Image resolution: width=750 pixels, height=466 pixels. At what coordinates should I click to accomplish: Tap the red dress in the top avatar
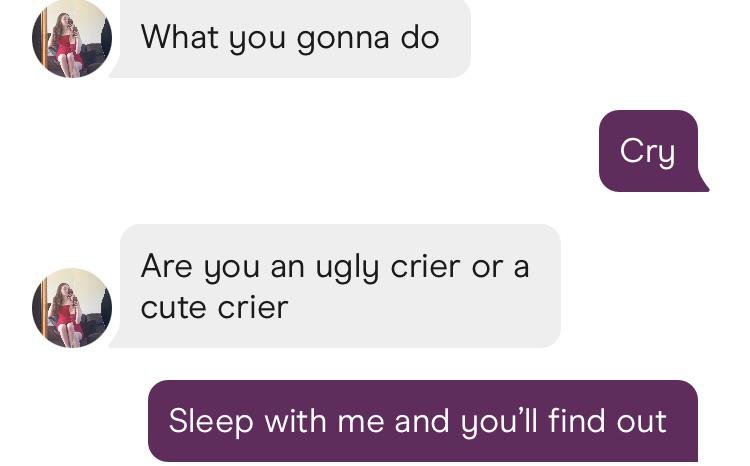coord(66,48)
